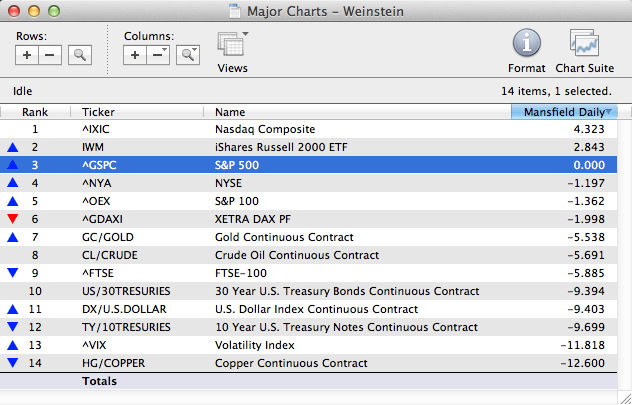
Task: Click the add row plus button
Action: point(27,55)
